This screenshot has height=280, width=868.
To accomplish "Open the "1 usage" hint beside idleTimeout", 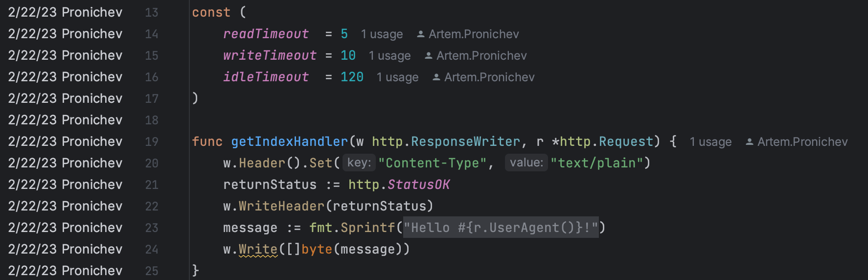I will 397,77.
